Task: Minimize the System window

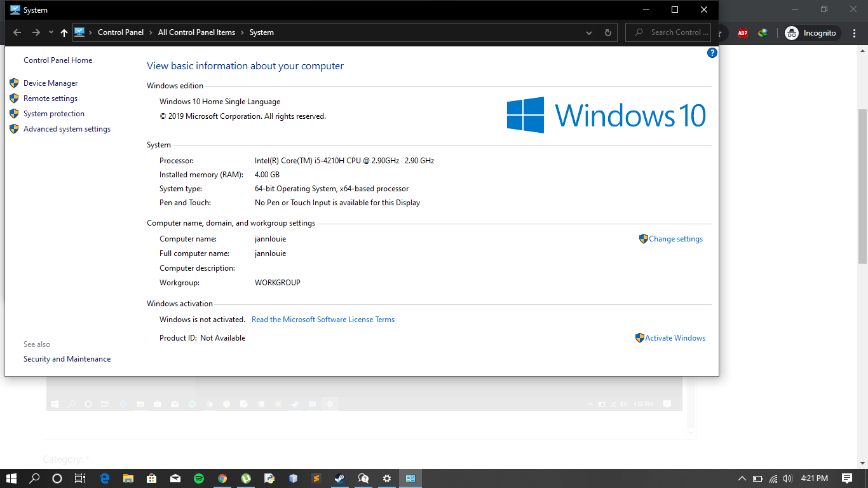Action: pos(646,10)
